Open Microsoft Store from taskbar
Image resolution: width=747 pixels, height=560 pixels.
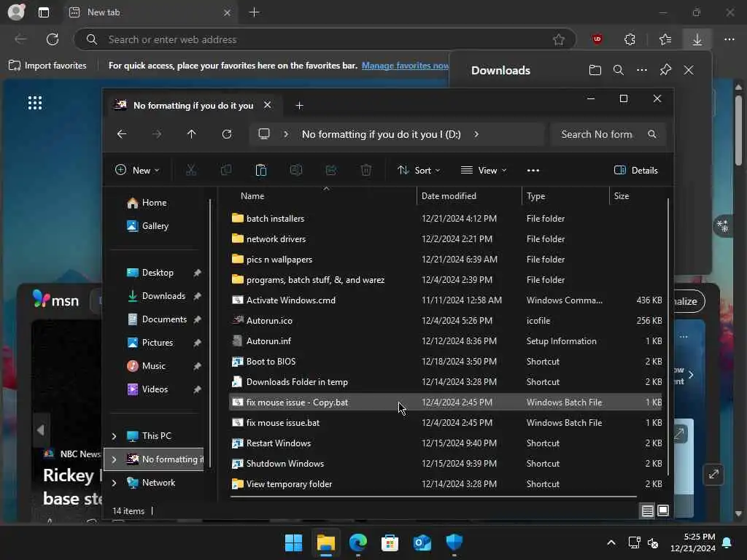pos(390,542)
